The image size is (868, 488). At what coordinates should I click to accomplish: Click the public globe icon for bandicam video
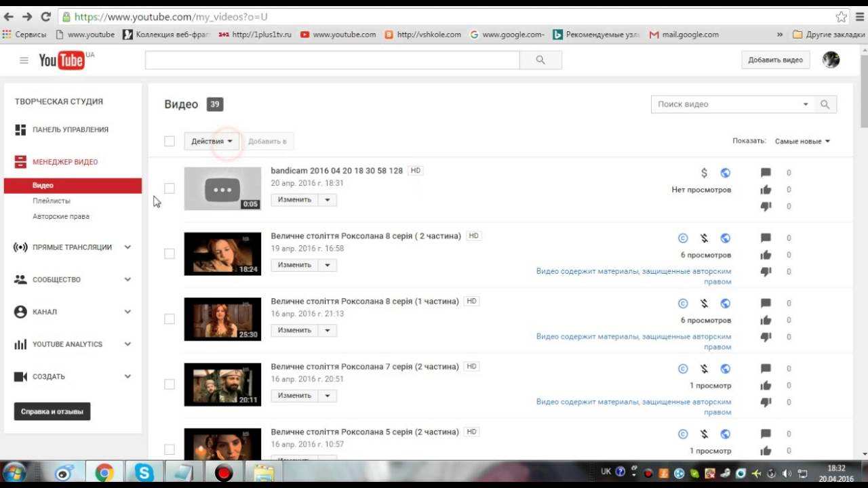tap(725, 173)
